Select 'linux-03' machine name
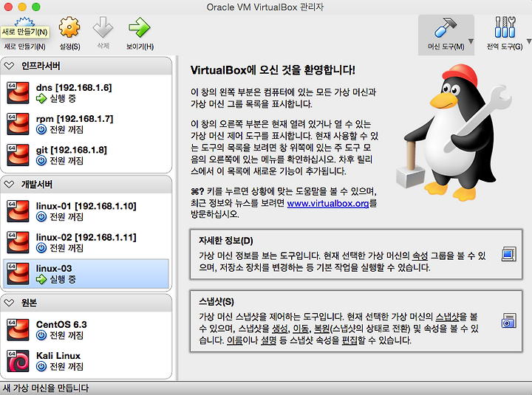 (54, 268)
